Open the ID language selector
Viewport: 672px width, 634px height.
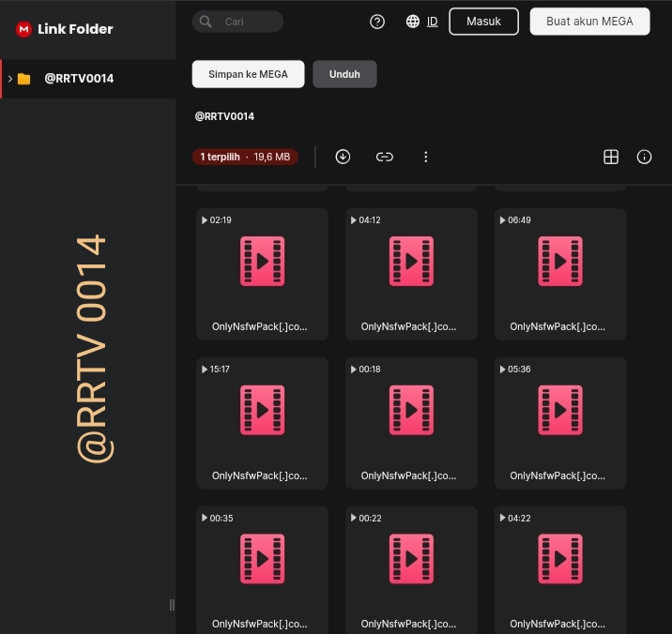433,22
